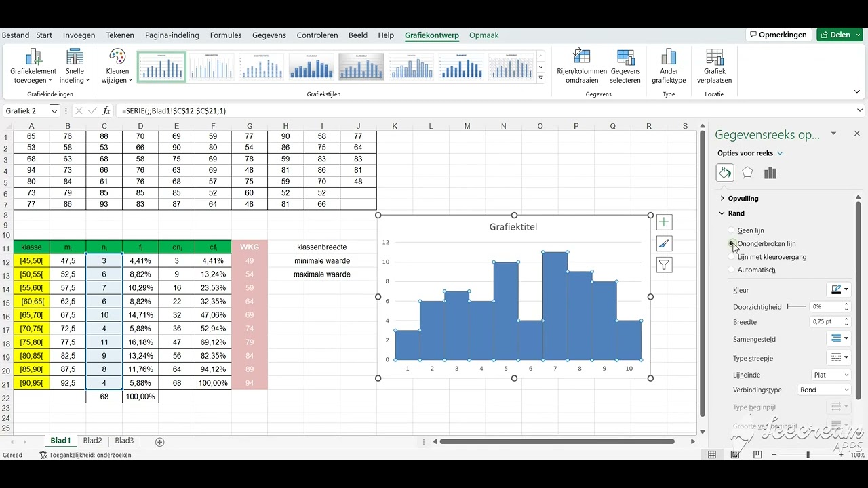Screen dimensions: 868x488
Task: Switch to Blad2 sheet tab
Action: pos(92,441)
